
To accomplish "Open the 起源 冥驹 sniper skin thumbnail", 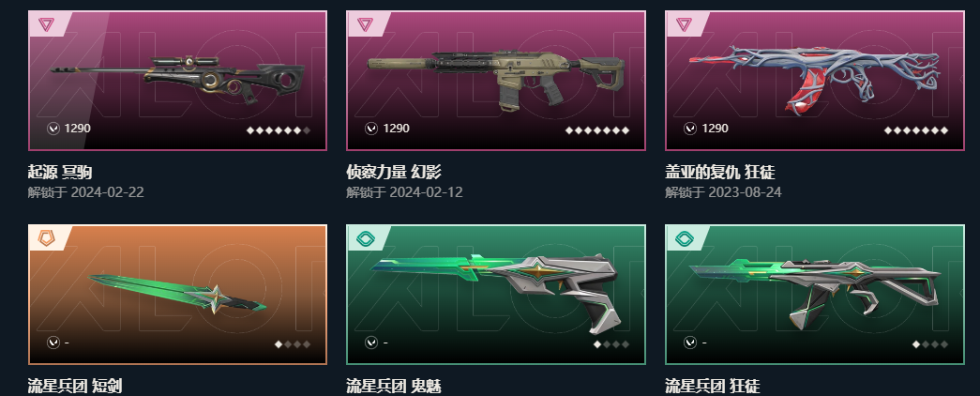I will (x=177, y=79).
